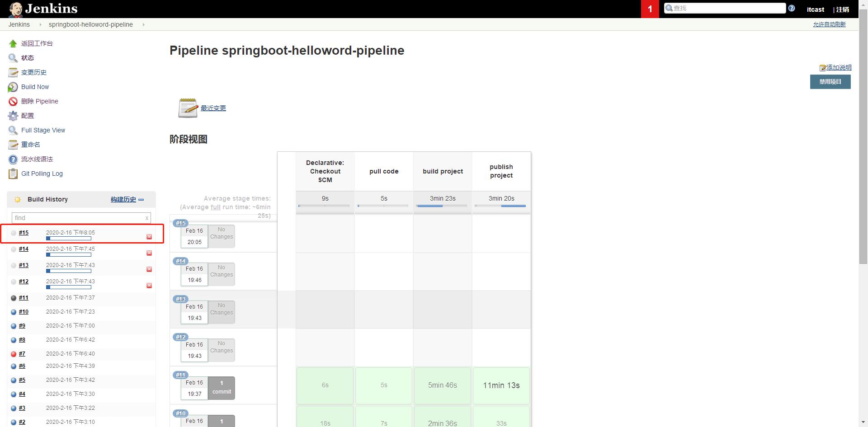This screenshot has width=868, height=427.
Task: Click the green up-arrow icon for 返回工作台
Action: (x=13, y=44)
